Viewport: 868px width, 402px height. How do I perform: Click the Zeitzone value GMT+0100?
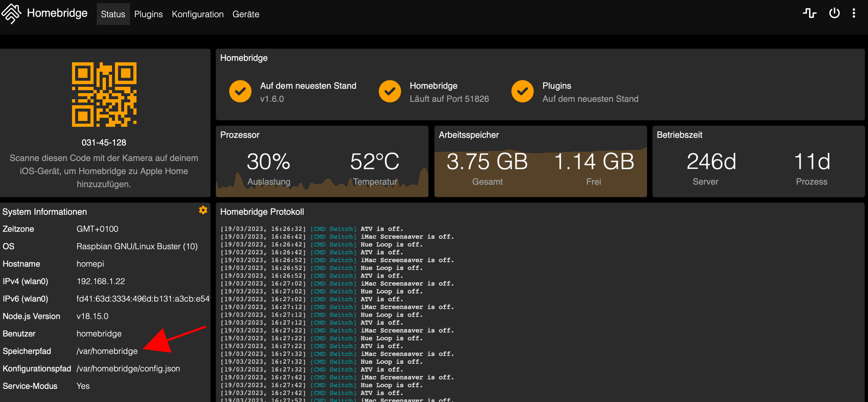click(x=98, y=229)
